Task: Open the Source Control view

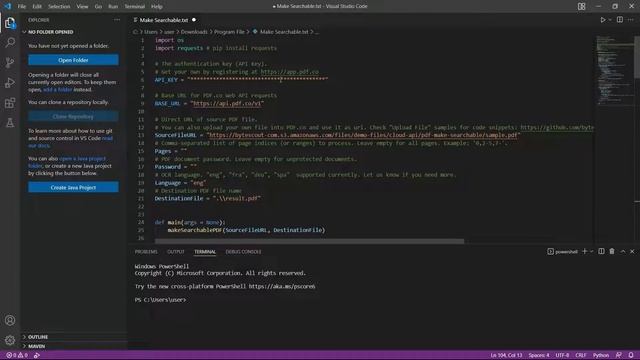Action: pyautogui.click(x=10, y=62)
